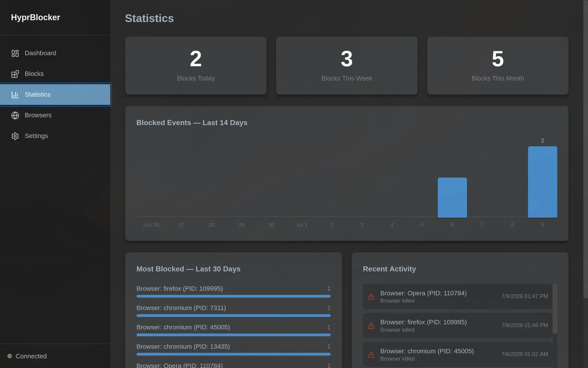Image resolution: width=588 pixels, height=368 pixels.
Task: Click progress bar under chromium PID 7311
Action: tap(233, 316)
